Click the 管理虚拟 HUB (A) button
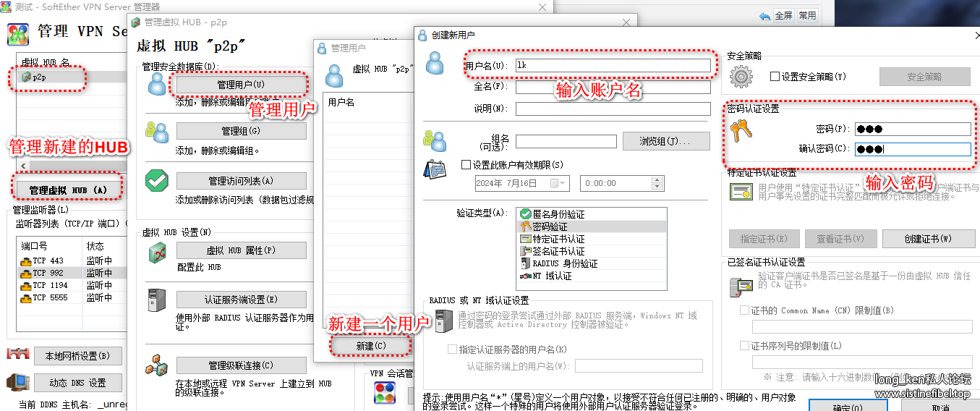The width and height of the screenshot is (980, 411). click(x=68, y=190)
